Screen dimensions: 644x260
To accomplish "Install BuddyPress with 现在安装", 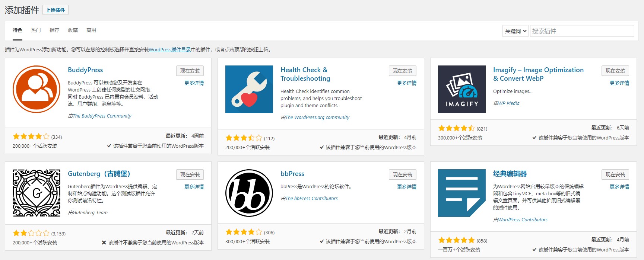I will (190, 71).
